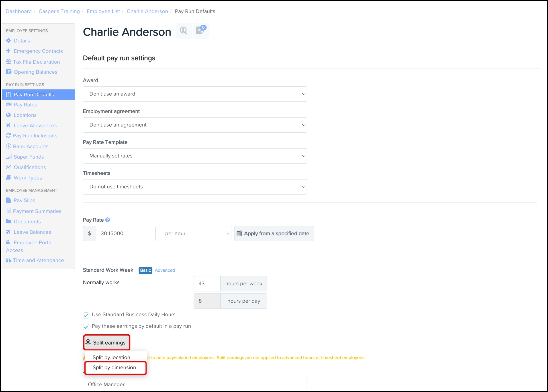Image resolution: width=548 pixels, height=392 pixels.
Task: Open the notes icon with badge
Action: click(200, 31)
